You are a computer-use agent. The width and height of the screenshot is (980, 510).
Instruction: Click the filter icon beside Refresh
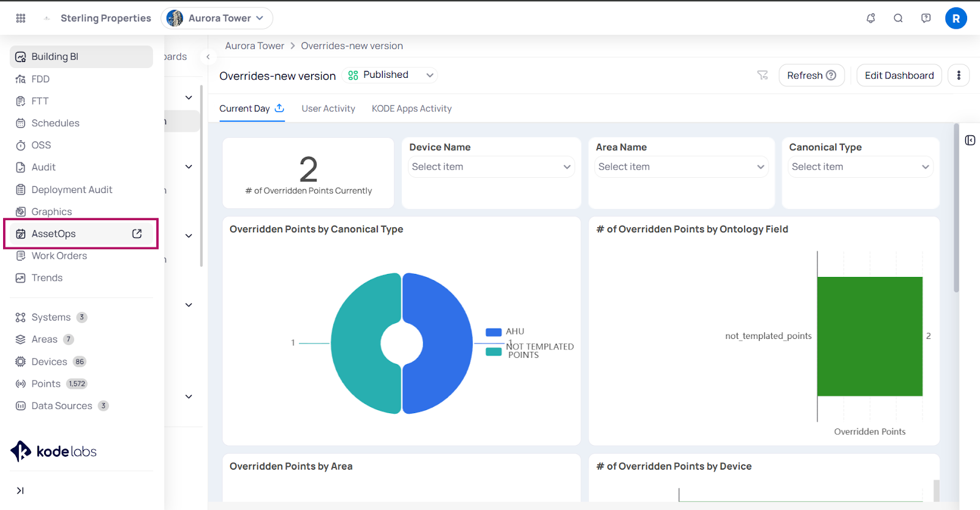(x=763, y=75)
